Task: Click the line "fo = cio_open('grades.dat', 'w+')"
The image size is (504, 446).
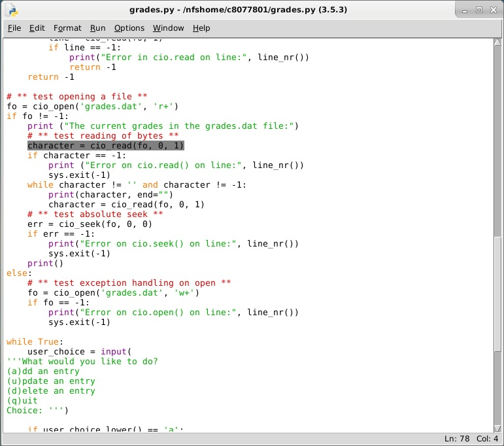Action: (114, 293)
